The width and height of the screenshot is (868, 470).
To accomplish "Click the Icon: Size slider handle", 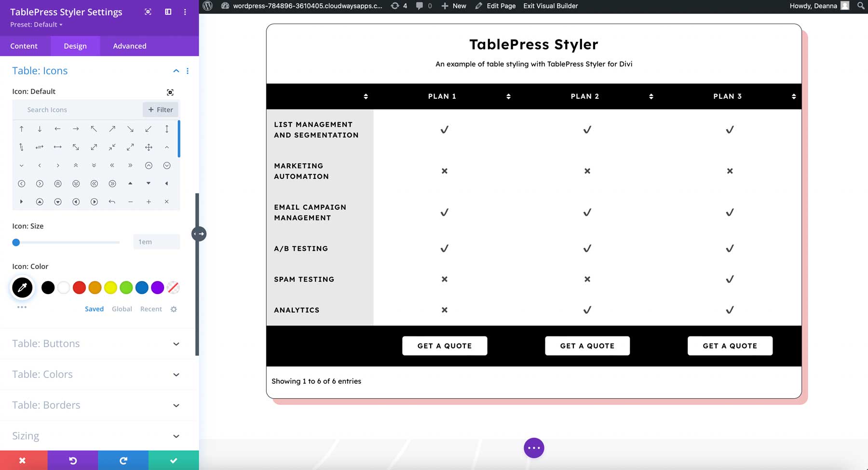I will point(16,242).
